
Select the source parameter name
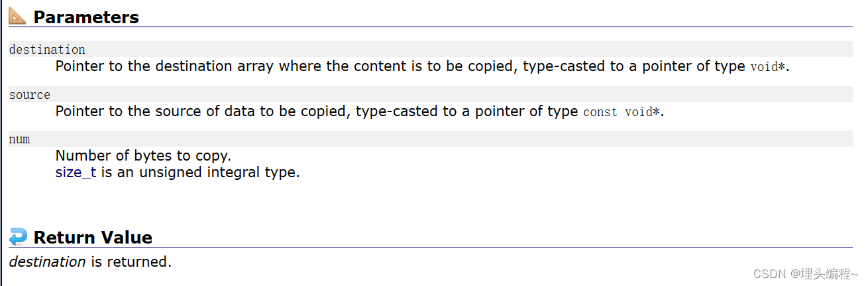click(30, 95)
